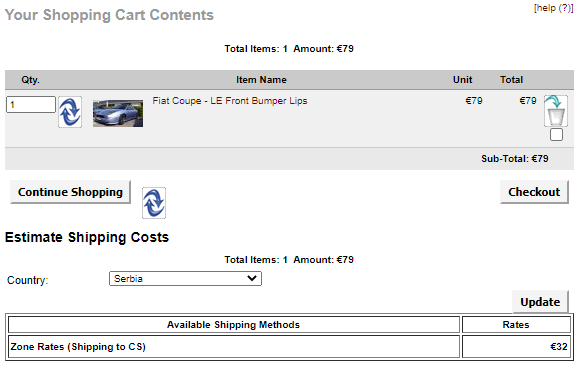Click the refresh icon beside the quantity field
579x388 pixels.
pyautogui.click(x=70, y=112)
